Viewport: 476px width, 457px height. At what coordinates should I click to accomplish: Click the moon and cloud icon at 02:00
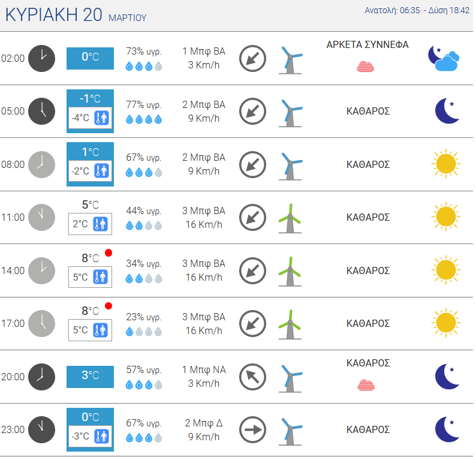[x=444, y=58]
